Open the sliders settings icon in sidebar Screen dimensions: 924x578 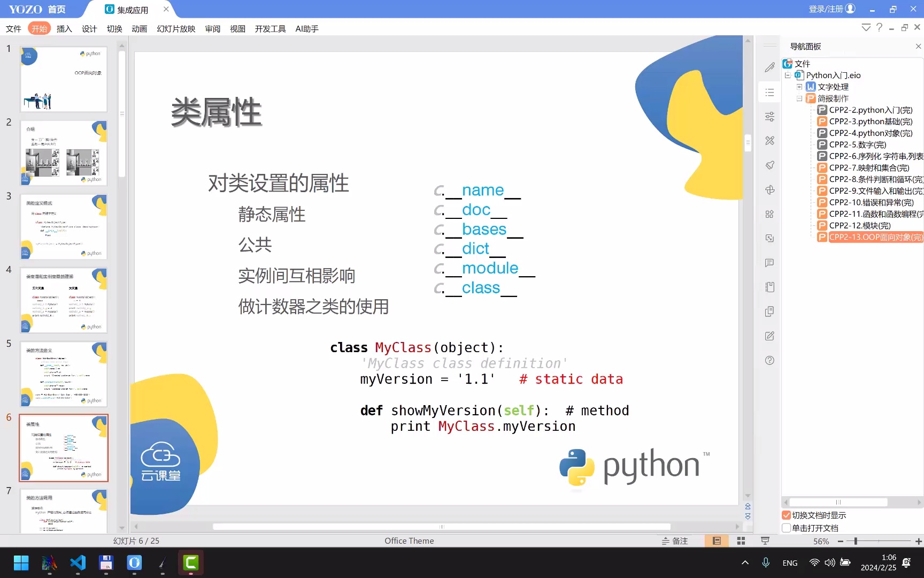pyautogui.click(x=769, y=117)
